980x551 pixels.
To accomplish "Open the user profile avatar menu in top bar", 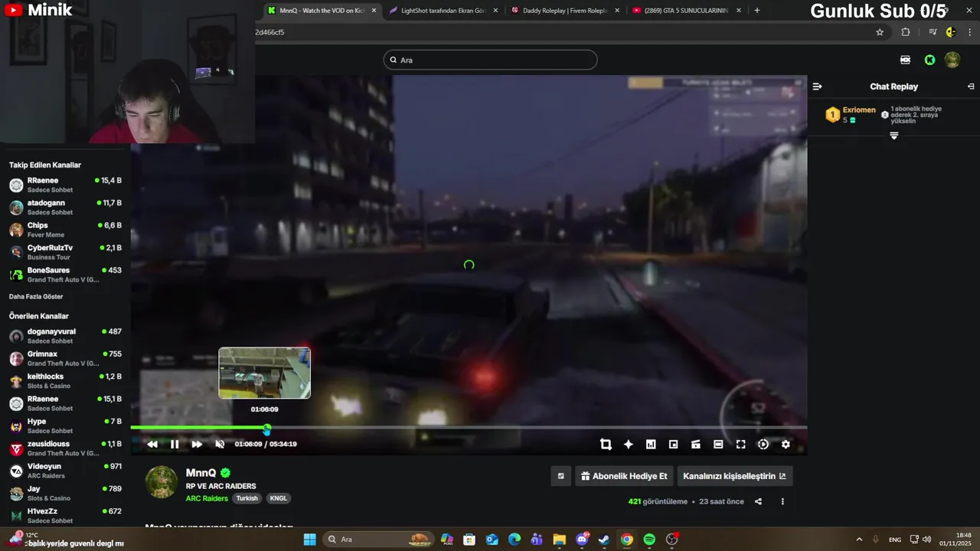I will 952,60.
